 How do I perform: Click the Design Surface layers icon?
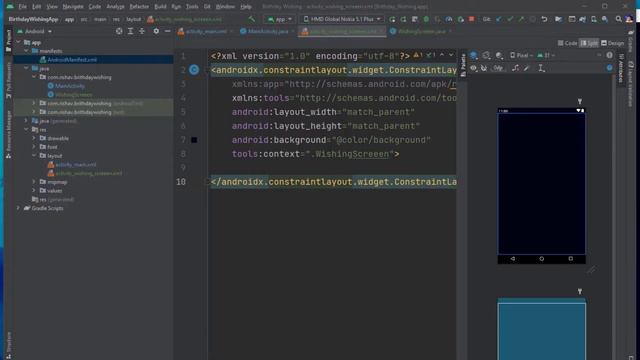(473, 55)
